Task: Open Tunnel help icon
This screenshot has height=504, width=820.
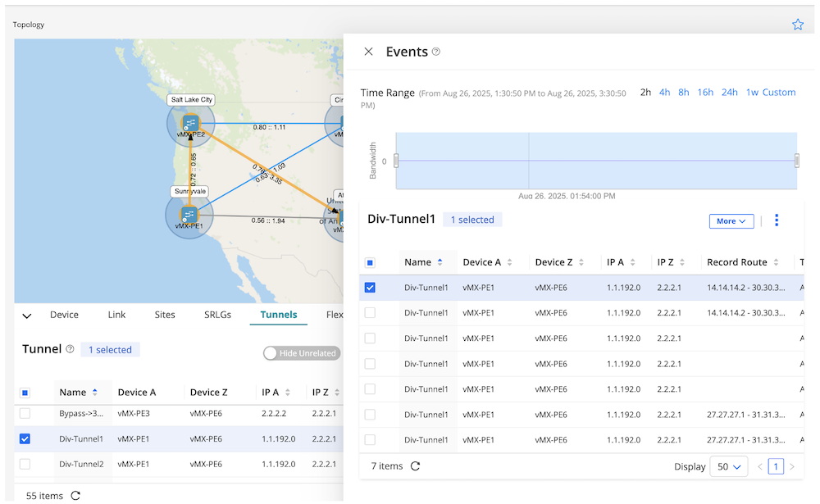Action: pyautogui.click(x=70, y=349)
